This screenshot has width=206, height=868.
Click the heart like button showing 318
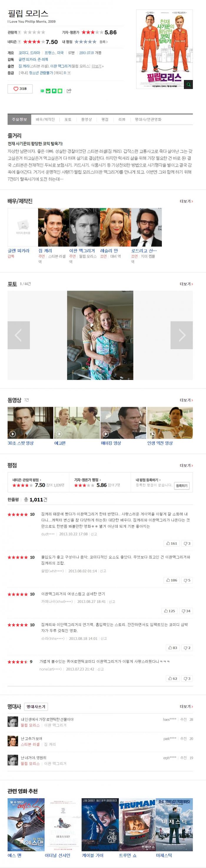pos(20,89)
